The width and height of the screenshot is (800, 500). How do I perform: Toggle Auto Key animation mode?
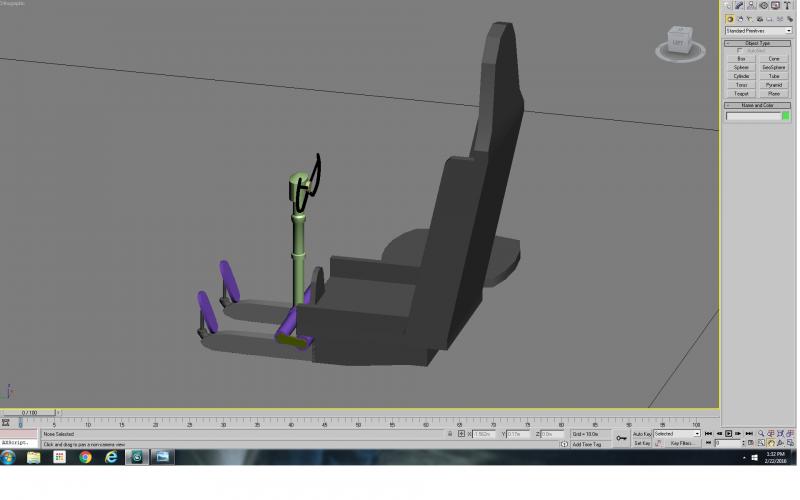click(642, 434)
